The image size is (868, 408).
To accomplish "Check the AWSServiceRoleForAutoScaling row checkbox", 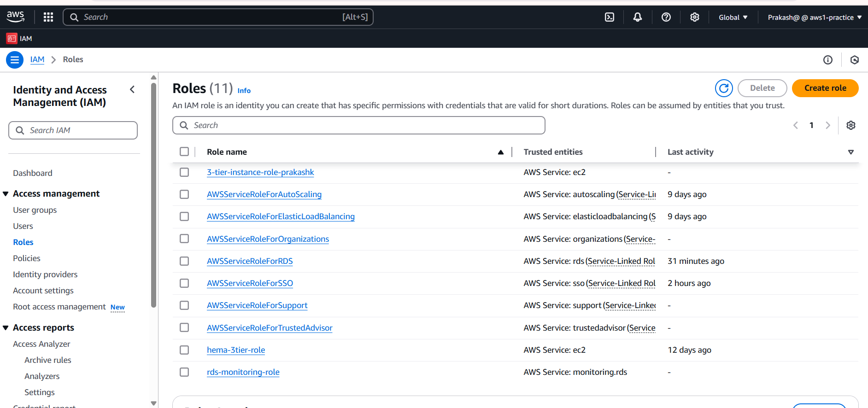I will tap(184, 194).
